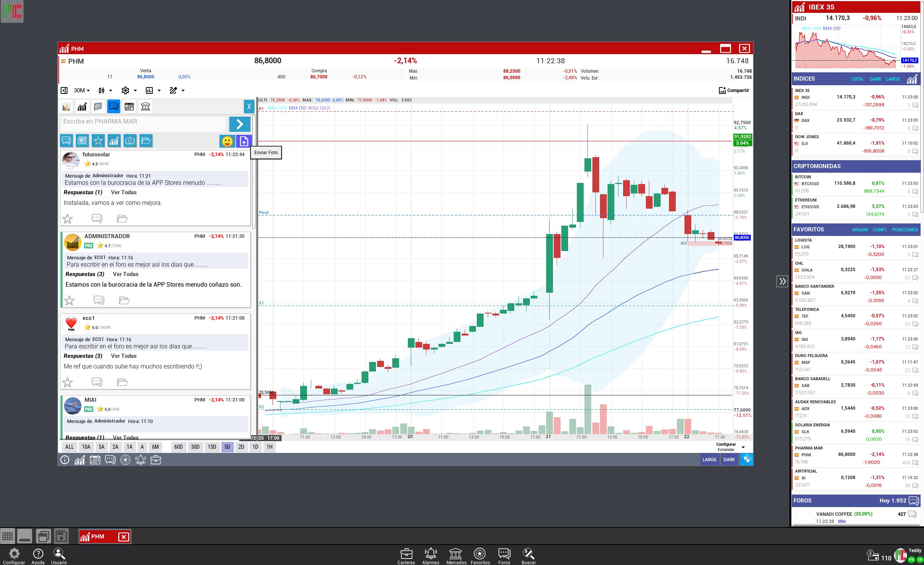The width and height of the screenshot is (924, 565).
Task: Open the camera photos filter in forum
Action: (x=130, y=141)
